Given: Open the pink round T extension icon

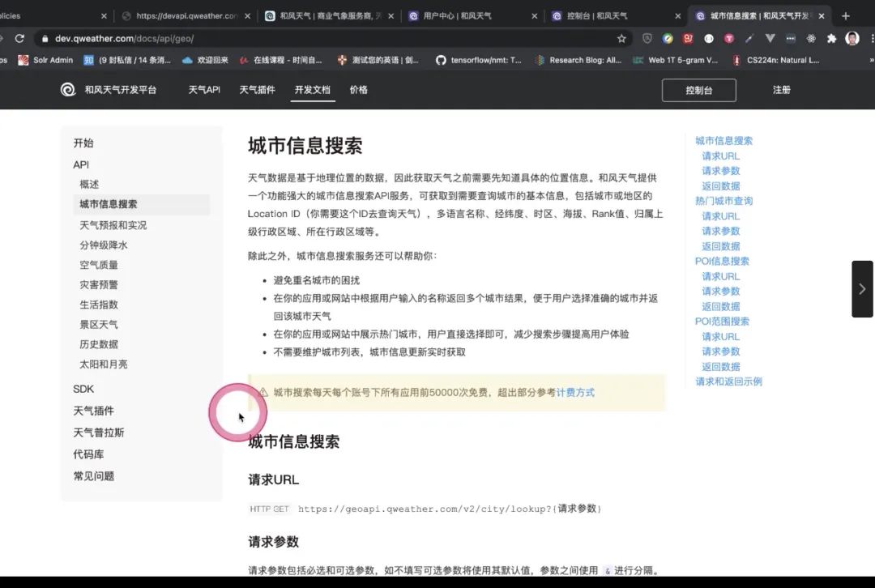Looking at the screenshot, I should pyautogui.click(x=729, y=39).
